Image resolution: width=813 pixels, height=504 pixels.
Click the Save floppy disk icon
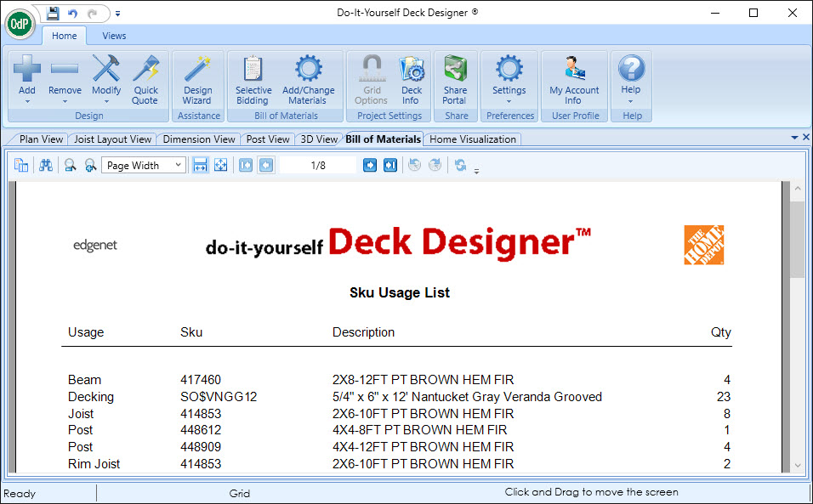click(x=53, y=13)
